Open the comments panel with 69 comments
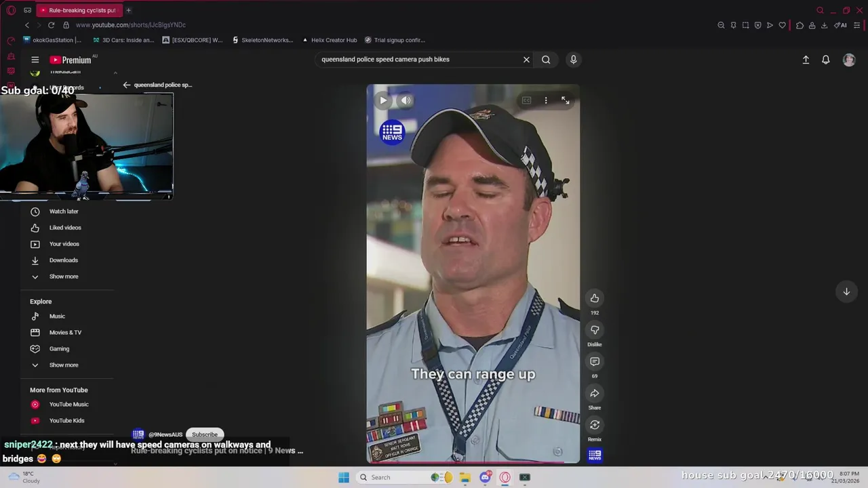This screenshot has width=868, height=488. pyautogui.click(x=595, y=362)
